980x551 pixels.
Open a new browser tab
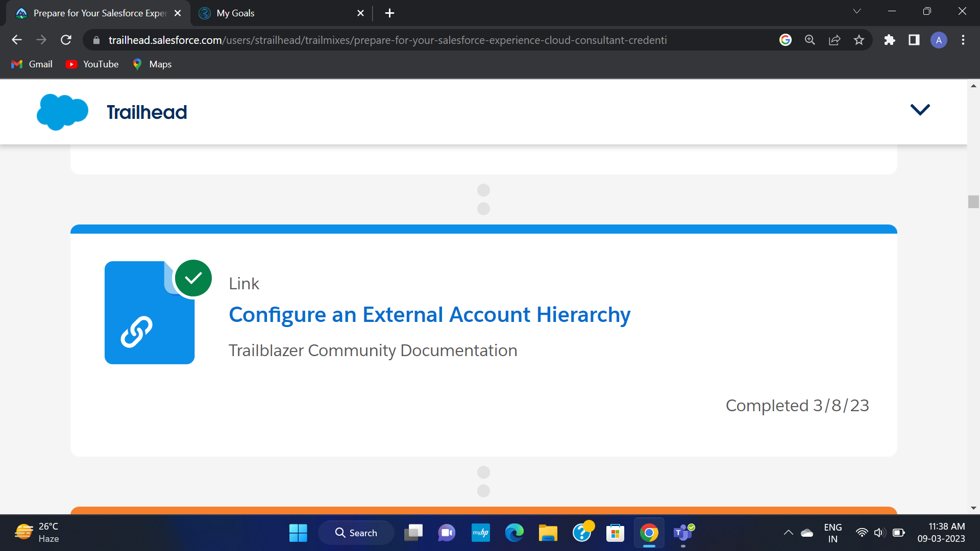click(389, 13)
